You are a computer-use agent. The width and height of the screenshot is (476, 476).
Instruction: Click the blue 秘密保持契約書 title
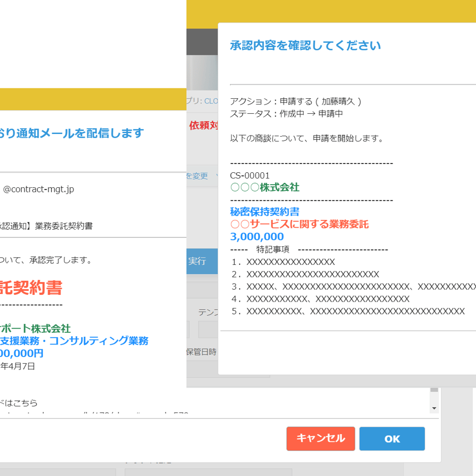coord(265,212)
